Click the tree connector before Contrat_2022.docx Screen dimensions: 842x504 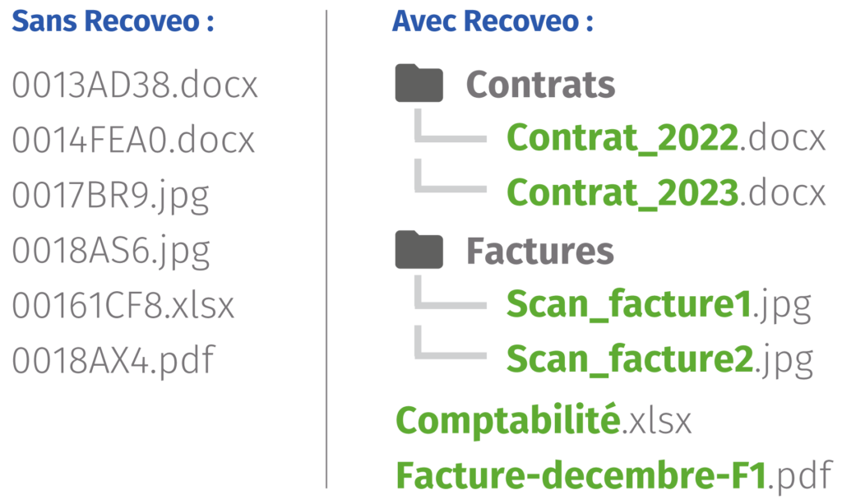pos(450,126)
